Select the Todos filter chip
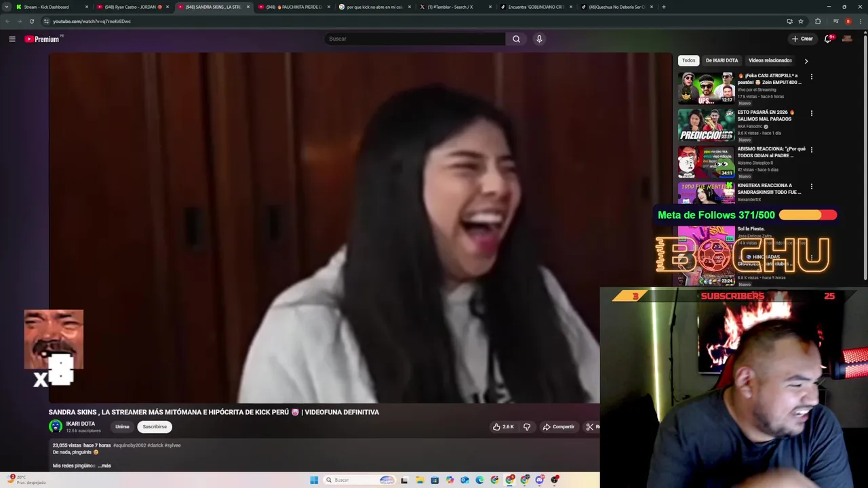Viewport: 868px width, 488px height. pos(688,60)
